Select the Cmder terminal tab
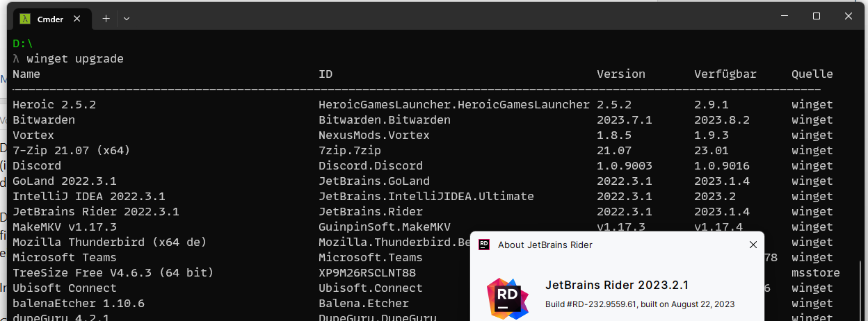This screenshot has height=321, width=868. [51, 19]
